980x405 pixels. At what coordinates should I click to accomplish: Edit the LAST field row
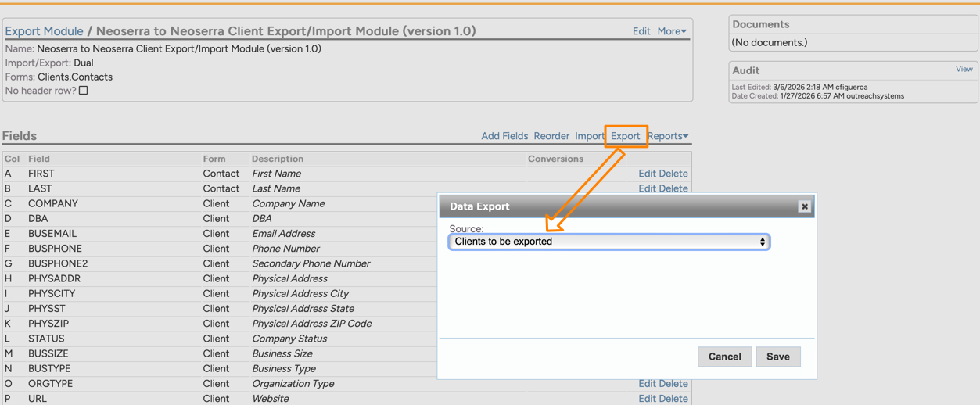pos(647,188)
